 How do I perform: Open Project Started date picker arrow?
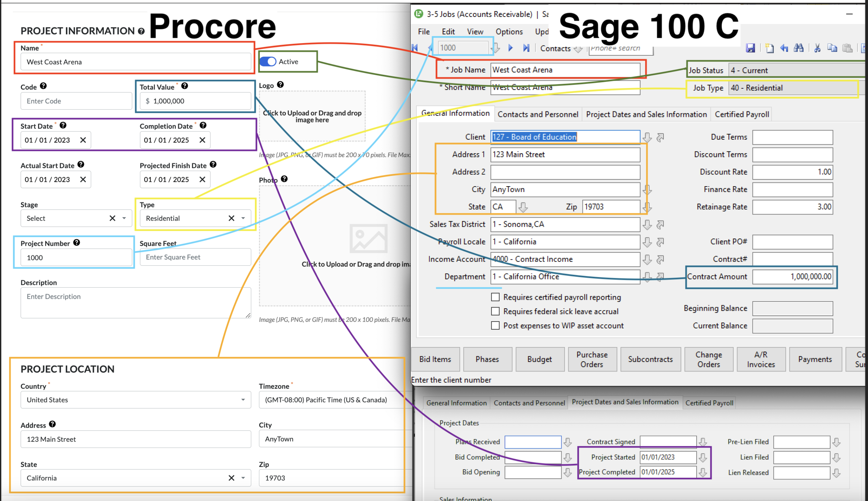[703, 458]
